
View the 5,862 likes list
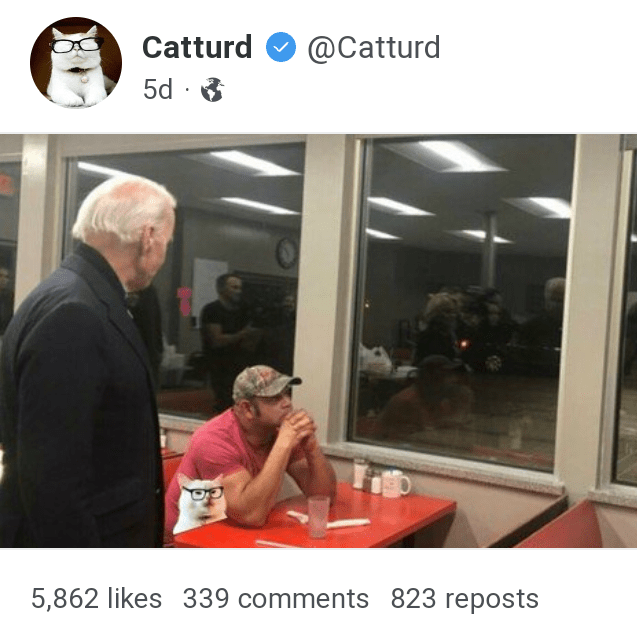[x=97, y=598]
